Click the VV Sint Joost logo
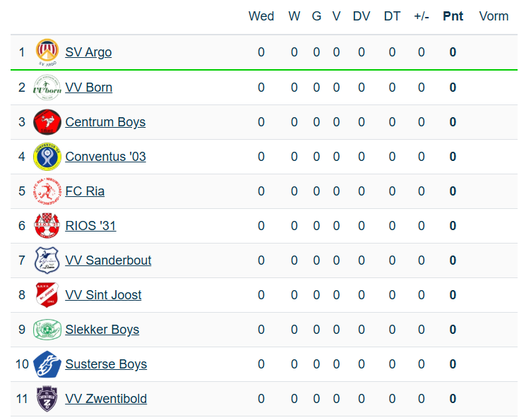The width and height of the screenshot is (519, 420). (47, 295)
